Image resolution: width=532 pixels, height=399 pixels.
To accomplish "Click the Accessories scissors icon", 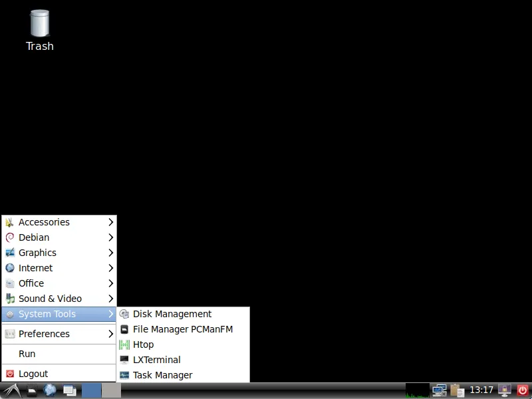I will pyautogui.click(x=10, y=222).
